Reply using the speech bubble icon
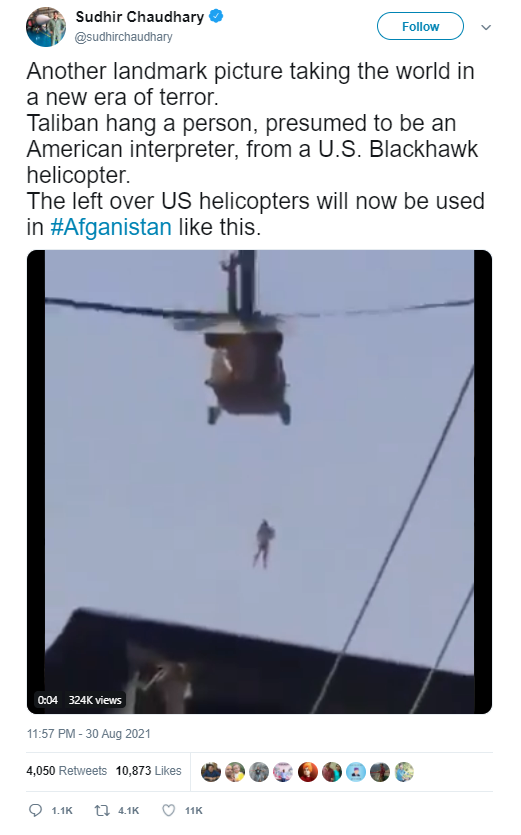Viewport: 521px width, 835px height. click(35, 811)
